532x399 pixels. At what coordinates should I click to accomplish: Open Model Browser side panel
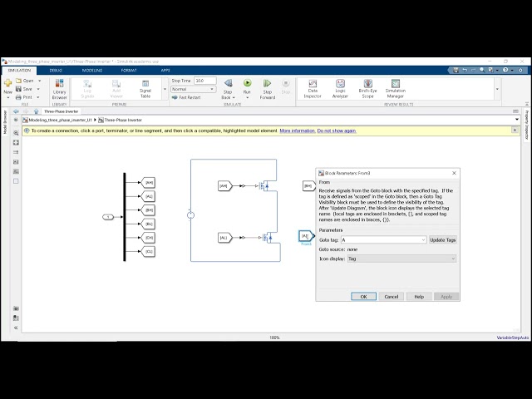click(x=5, y=122)
